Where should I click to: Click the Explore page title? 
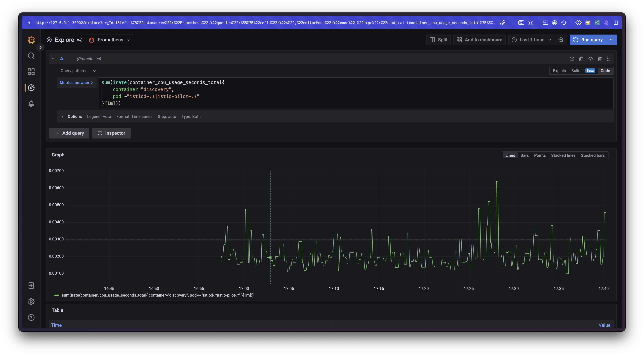[x=64, y=40]
